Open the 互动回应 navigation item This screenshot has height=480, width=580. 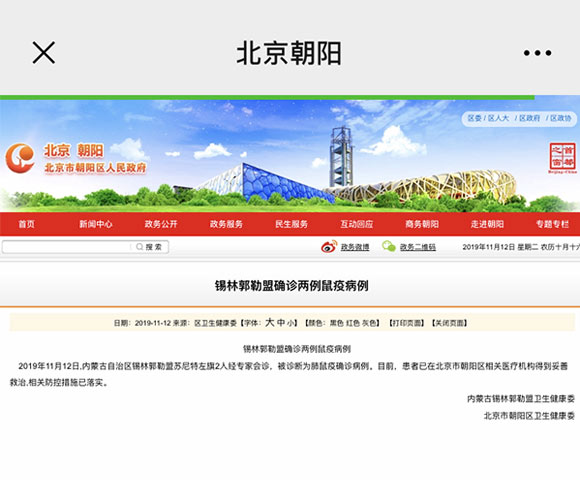[x=357, y=224]
